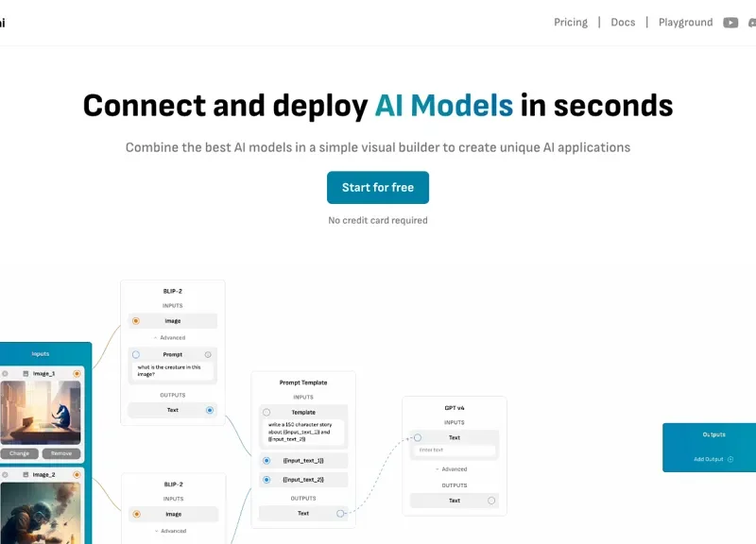The width and height of the screenshot is (756, 544).
Task: Click the Prompt text box in upper BLIP-2
Action: click(x=173, y=370)
